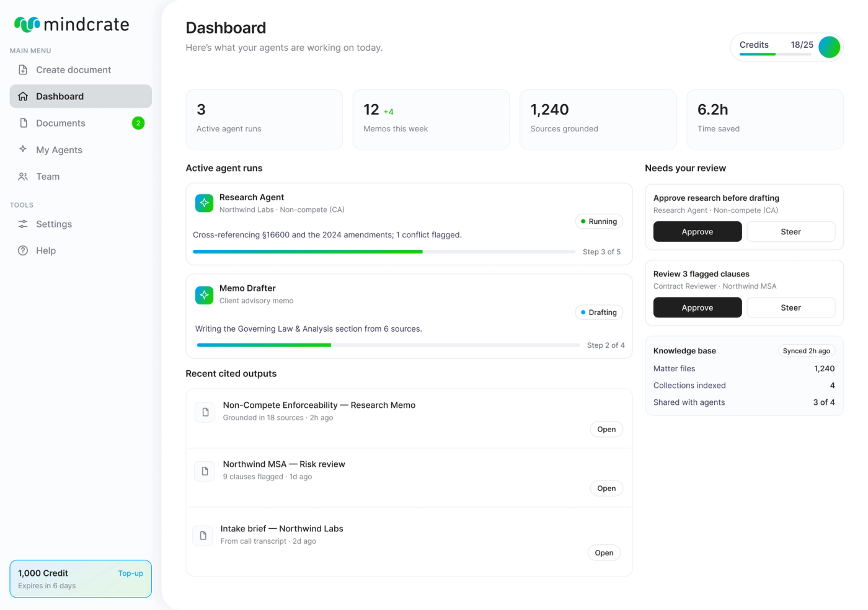Open Settings under Tools

pyautogui.click(x=81, y=224)
